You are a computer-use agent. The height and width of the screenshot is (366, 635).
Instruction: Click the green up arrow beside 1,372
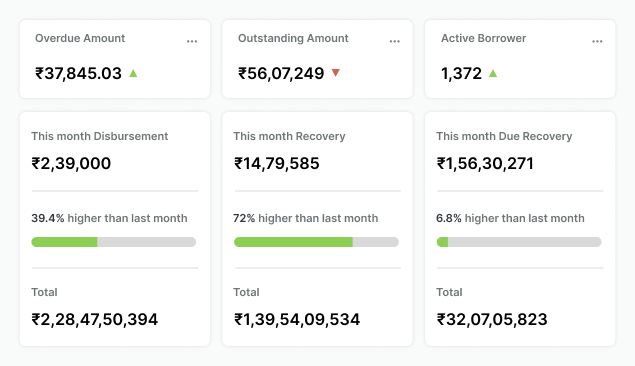(x=493, y=73)
